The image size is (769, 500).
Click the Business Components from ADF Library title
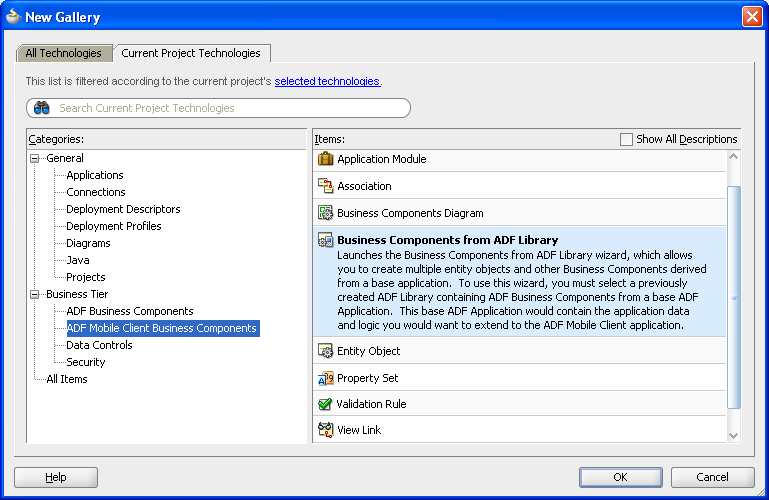[447, 240]
